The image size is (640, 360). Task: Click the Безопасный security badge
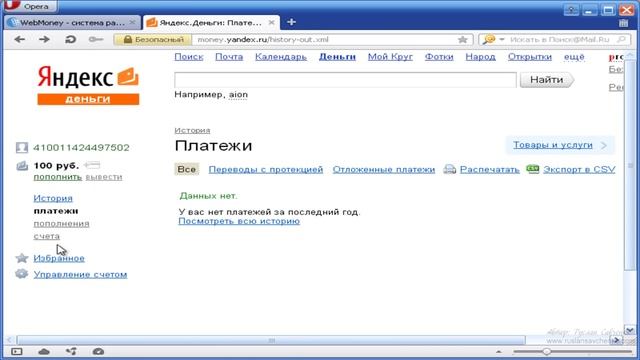tap(153, 40)
